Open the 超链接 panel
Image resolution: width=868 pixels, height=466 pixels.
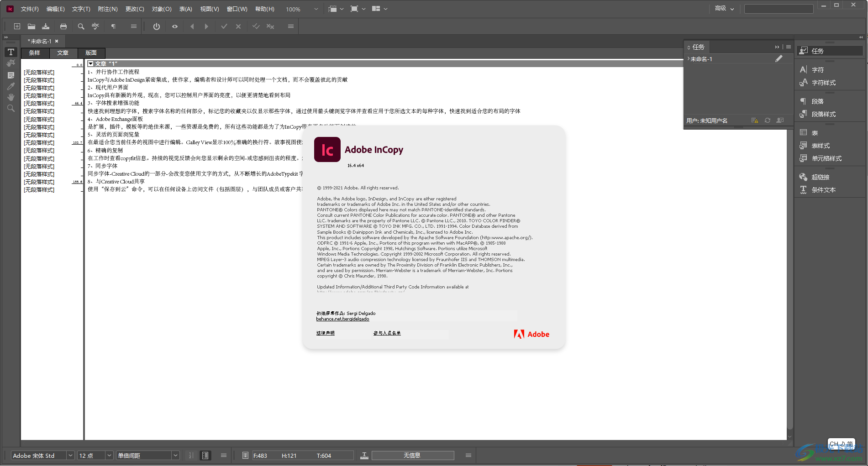pyautogui.click(x=821, y=177)
